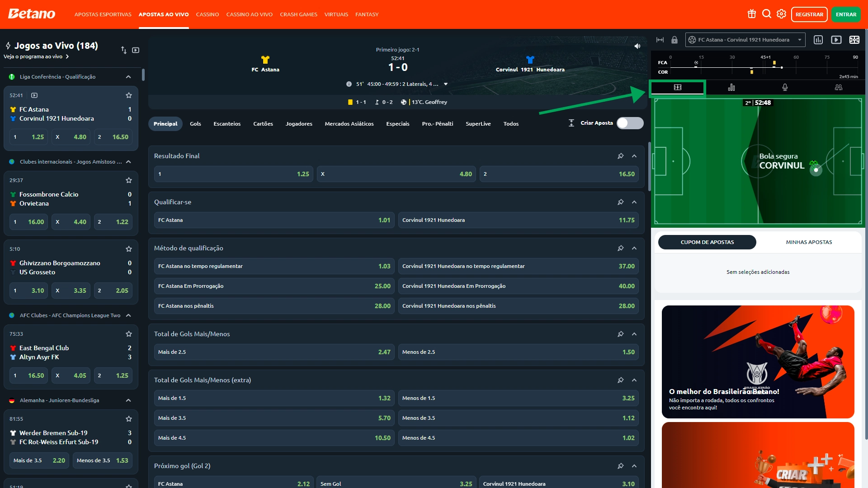
Task: Click the lock icon in right panel
Action: coord(675,40)
